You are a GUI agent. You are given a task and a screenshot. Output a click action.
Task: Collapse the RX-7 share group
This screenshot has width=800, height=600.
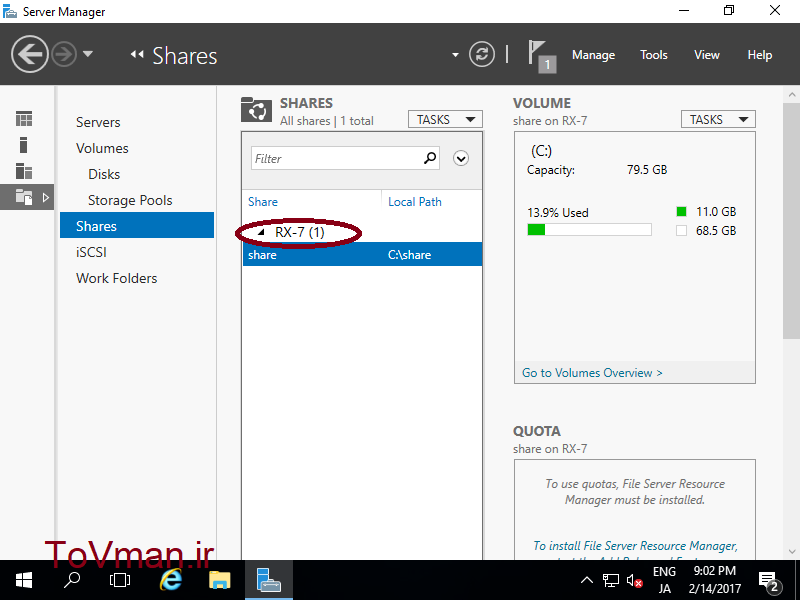tap(263, 232)
